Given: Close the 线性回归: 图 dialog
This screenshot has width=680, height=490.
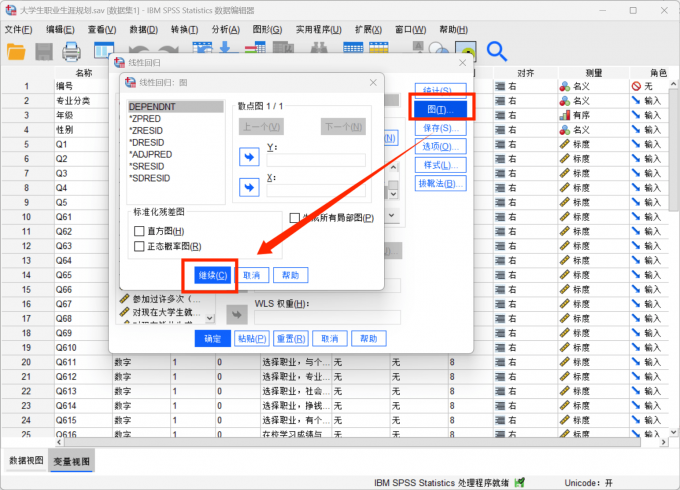Looking at the screenshot, I should pos(373,82).
